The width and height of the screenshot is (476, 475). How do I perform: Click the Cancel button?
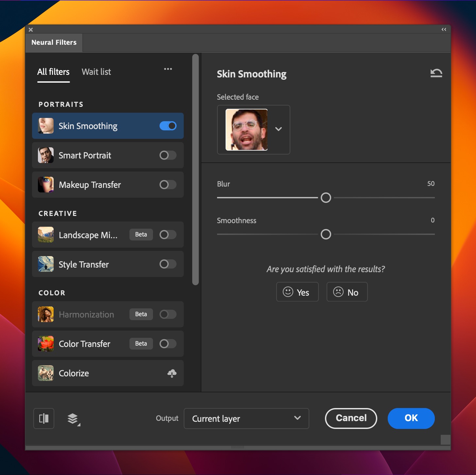(351, 418)
